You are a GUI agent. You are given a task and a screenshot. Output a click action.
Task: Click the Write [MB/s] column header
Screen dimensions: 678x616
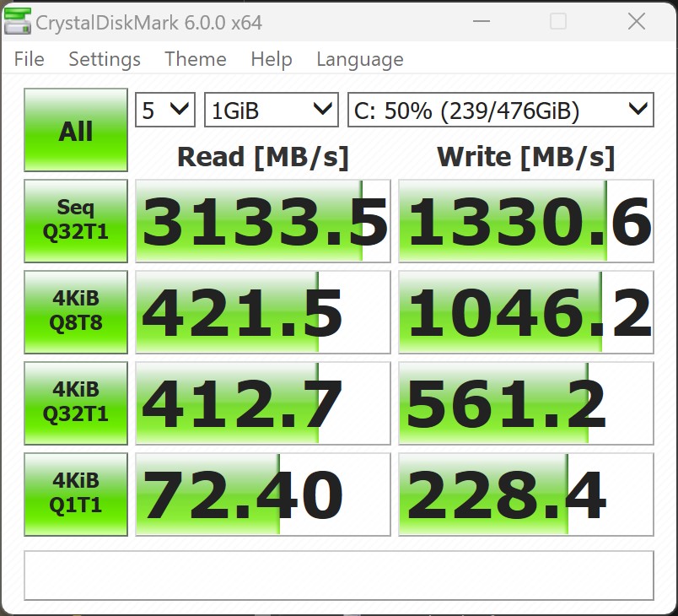526,157
